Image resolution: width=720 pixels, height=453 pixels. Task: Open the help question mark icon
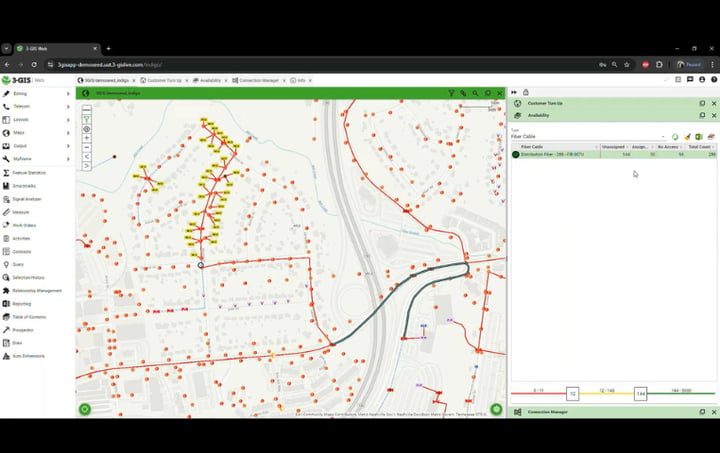point(714,79)
